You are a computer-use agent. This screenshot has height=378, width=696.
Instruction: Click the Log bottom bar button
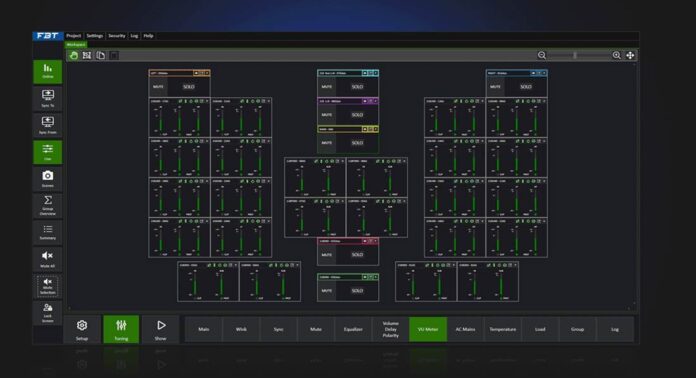click(x=615, y=329)
